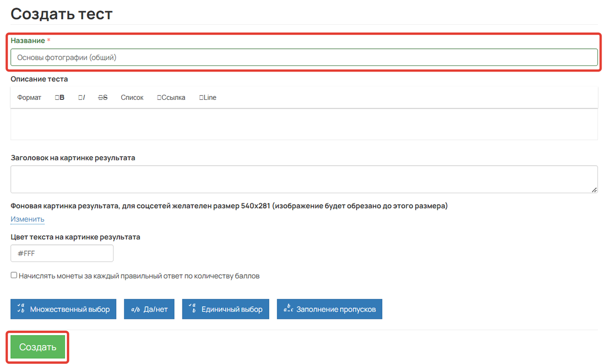Viewport: 608px width, 364px height.
Task: Focus the Заголовок на картинке результата textarea
Action: coord(304,179)
